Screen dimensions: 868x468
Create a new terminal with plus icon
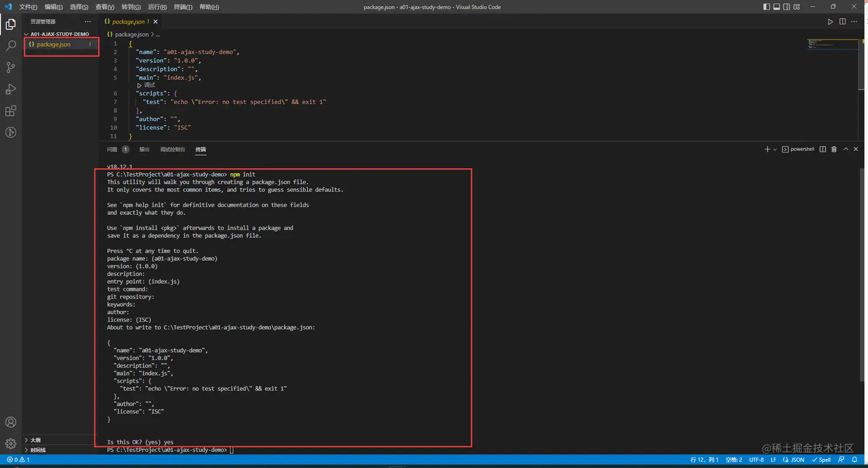767,149
